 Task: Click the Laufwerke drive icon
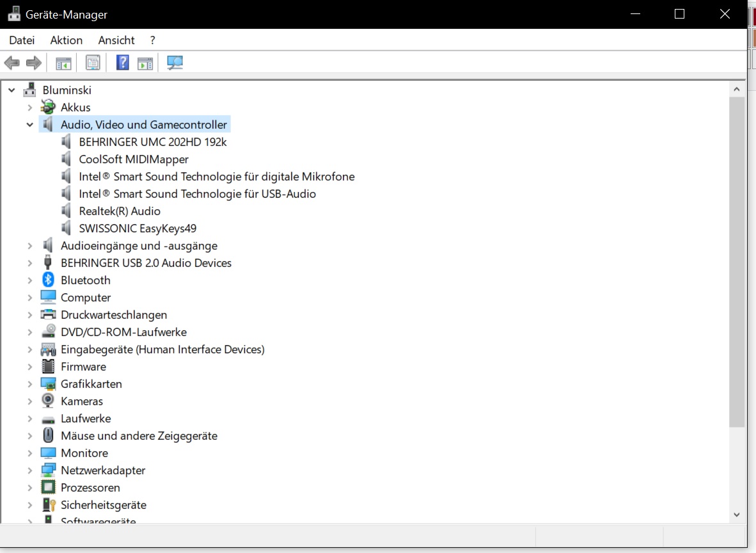point(48,419)
